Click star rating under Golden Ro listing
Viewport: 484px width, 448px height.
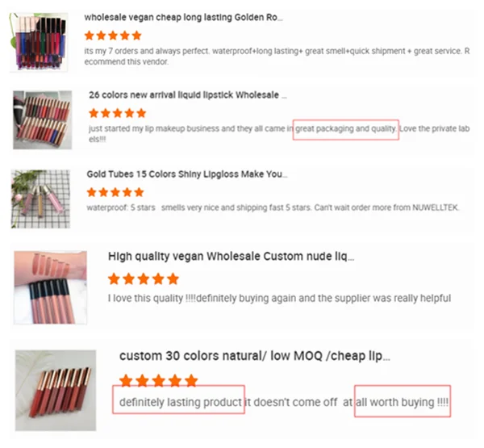pos(113,36)
